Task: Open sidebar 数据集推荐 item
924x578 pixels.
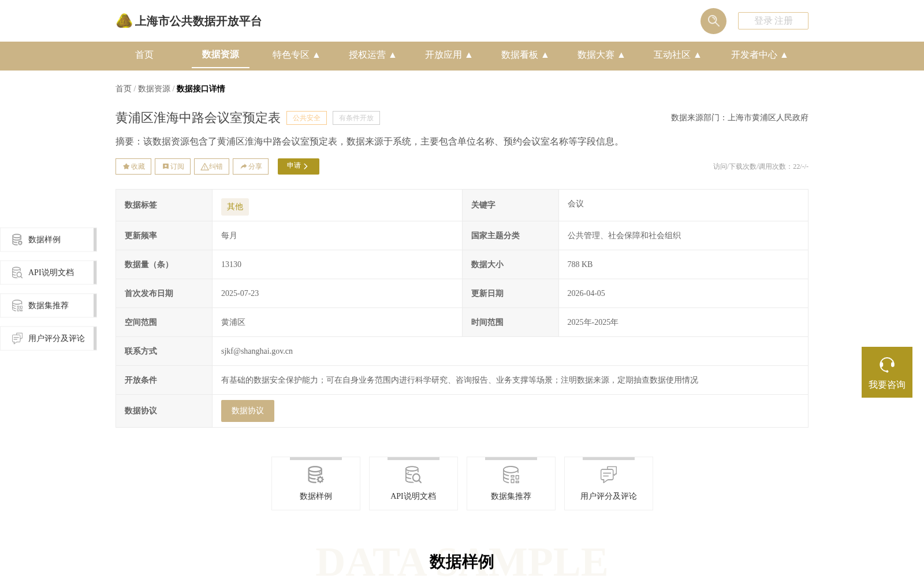Action: [x=49, y=306]
